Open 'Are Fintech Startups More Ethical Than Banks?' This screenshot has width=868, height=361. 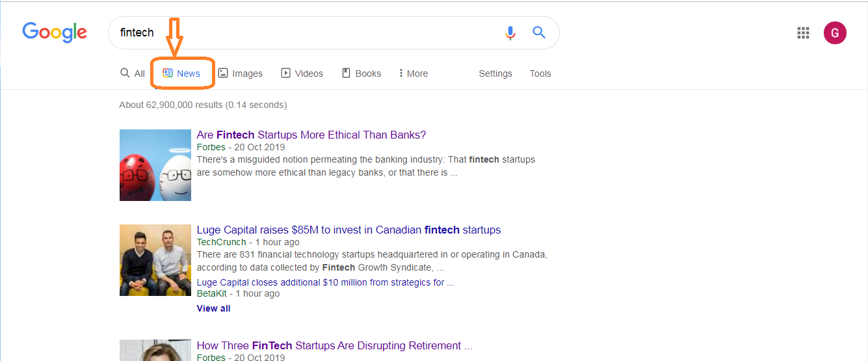(311, 135)
